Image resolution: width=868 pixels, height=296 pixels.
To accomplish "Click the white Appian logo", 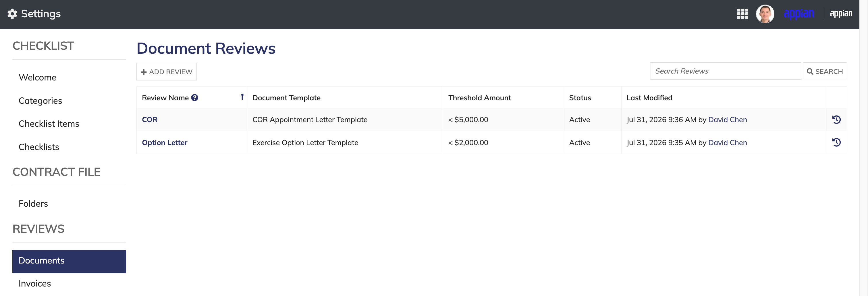I will [841, 14].
